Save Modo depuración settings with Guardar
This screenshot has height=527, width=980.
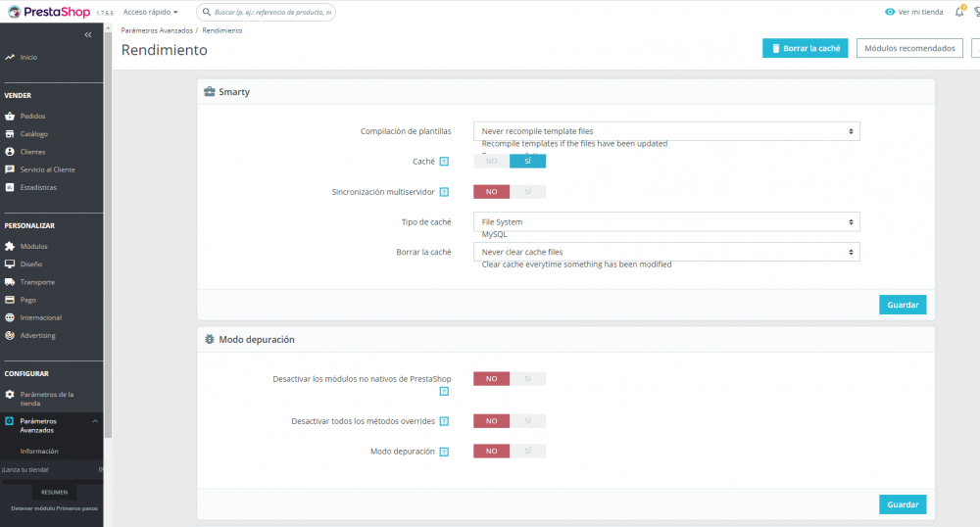(x=903, y=504)
